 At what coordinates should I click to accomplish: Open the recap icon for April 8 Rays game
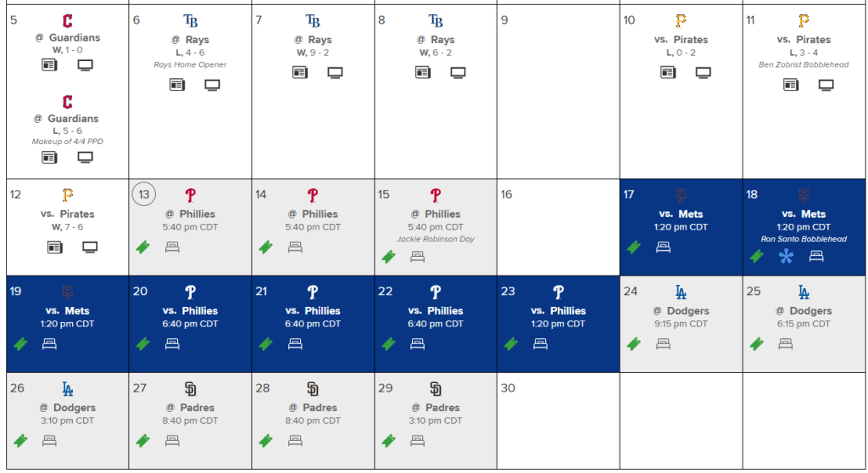[422, 72]
